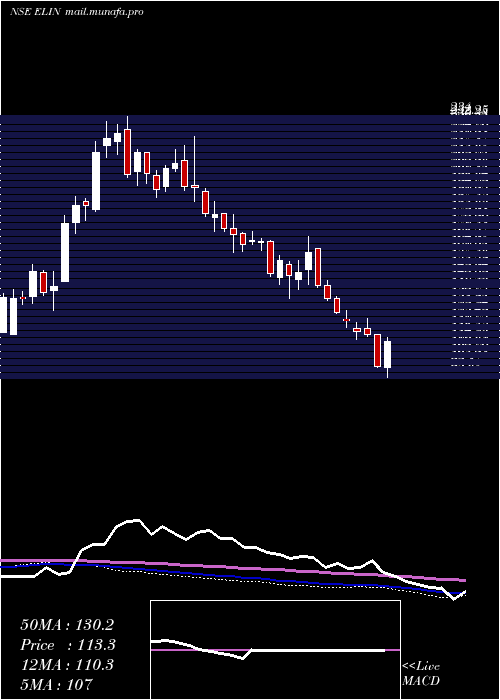Click the NSE ELIN mail.munafa.pro title text
The image size is (500, 700).
coord(77,12)
